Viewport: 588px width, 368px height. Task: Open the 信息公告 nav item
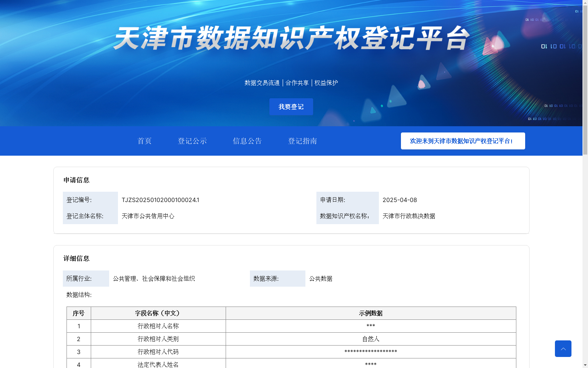[x=247, y=141]
